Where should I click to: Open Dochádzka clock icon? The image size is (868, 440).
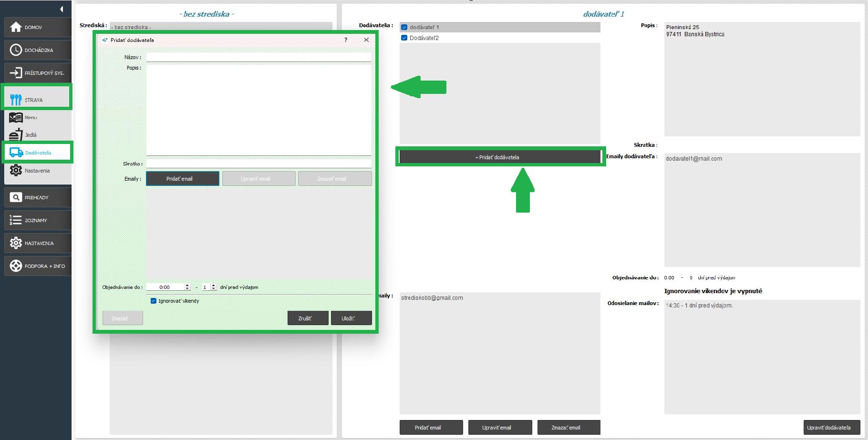click(x=16, y=50)
